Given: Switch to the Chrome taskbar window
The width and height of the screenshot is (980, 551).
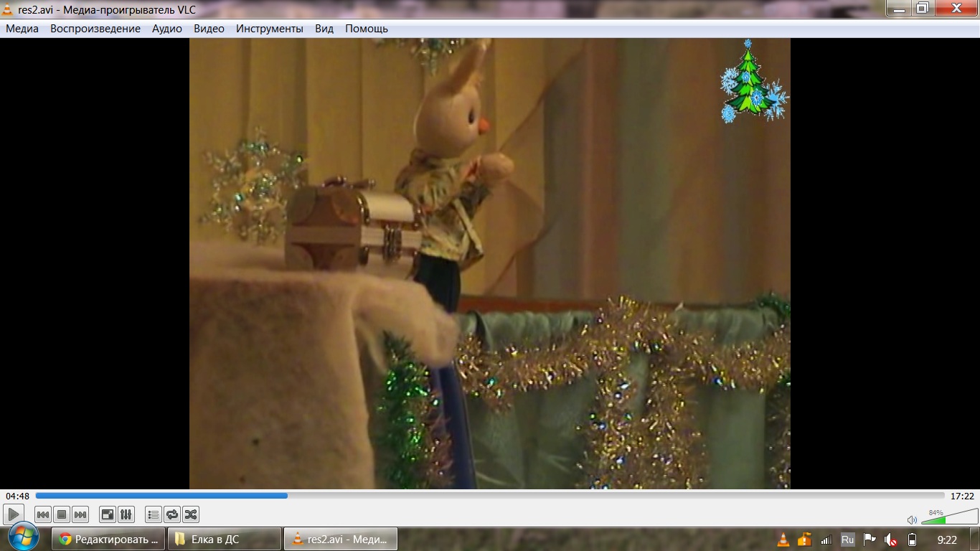Looking at the screenshot, I should (x=109, y=540).
